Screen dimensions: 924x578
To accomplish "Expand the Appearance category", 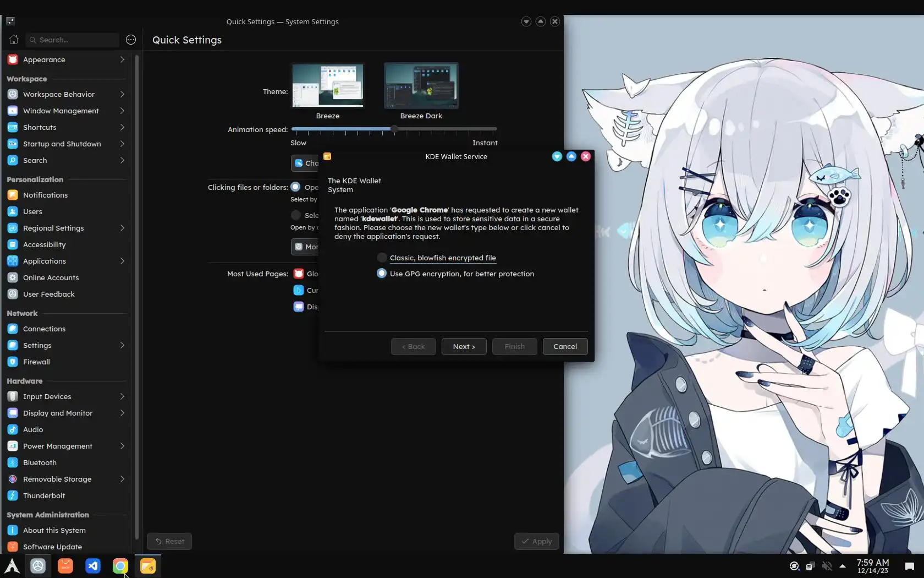I will coord(122,59).
